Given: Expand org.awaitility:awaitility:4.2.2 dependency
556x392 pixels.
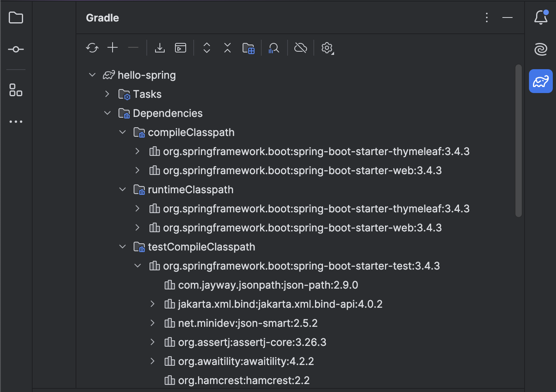Looking at the screenshot, I should [x=153, y=361].
